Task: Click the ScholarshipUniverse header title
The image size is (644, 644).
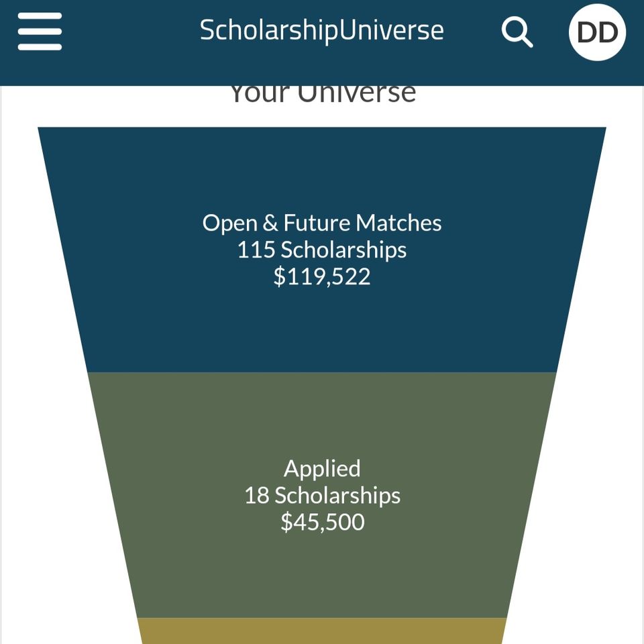Action: pyautogui.click(x=321, y=30)
